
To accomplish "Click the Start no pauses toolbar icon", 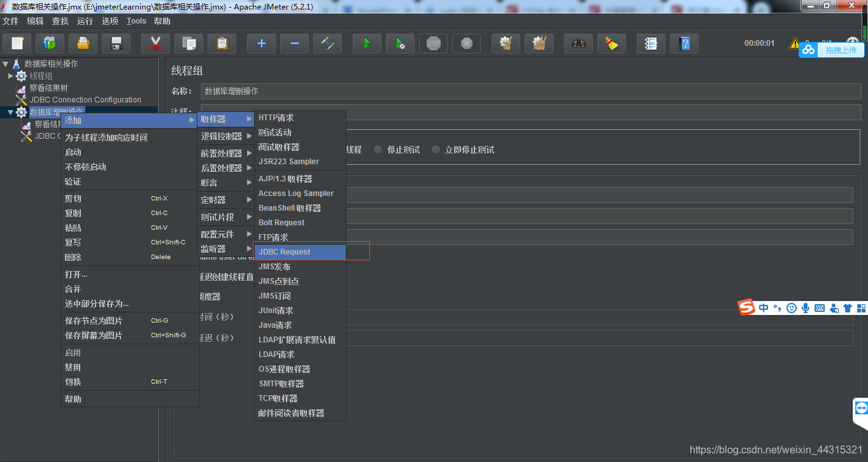I will click(x=400, y=43).
